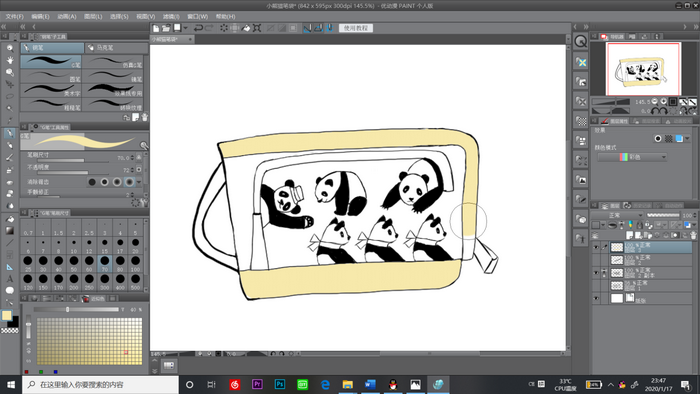Click the transparent color swatch

pos(10,331)
